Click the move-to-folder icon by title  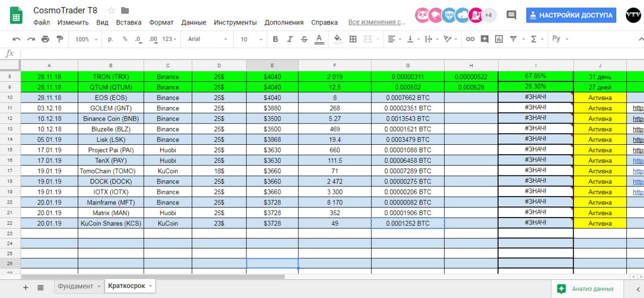pos(125,11)
